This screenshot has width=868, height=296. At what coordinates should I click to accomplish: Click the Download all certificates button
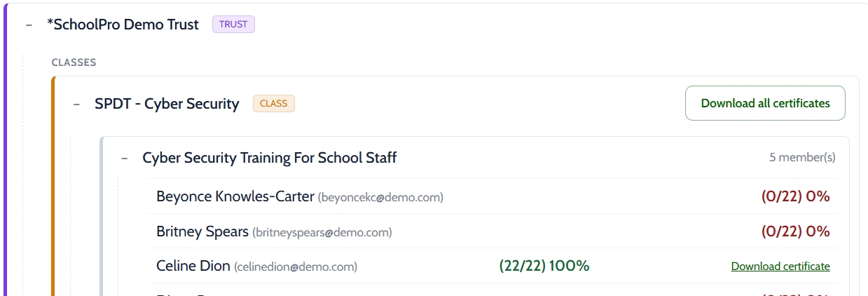765,103
